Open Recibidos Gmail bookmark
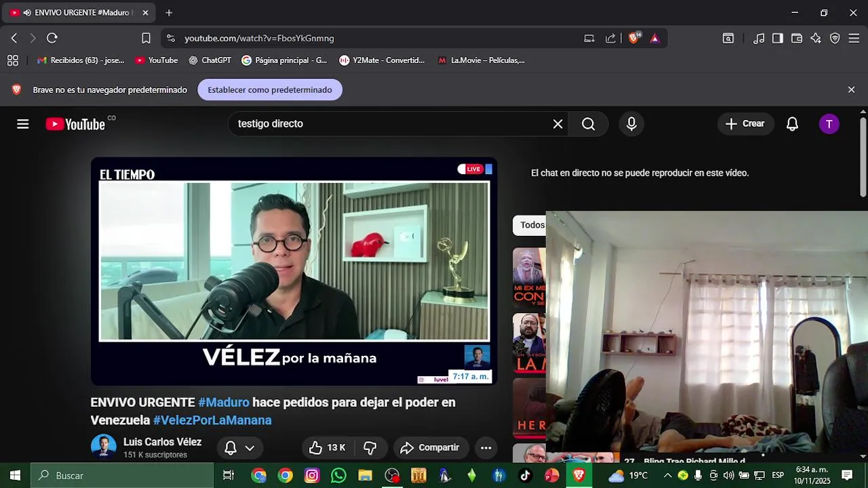The height and width of the screenshot is (488, 868). coord(81,60)
